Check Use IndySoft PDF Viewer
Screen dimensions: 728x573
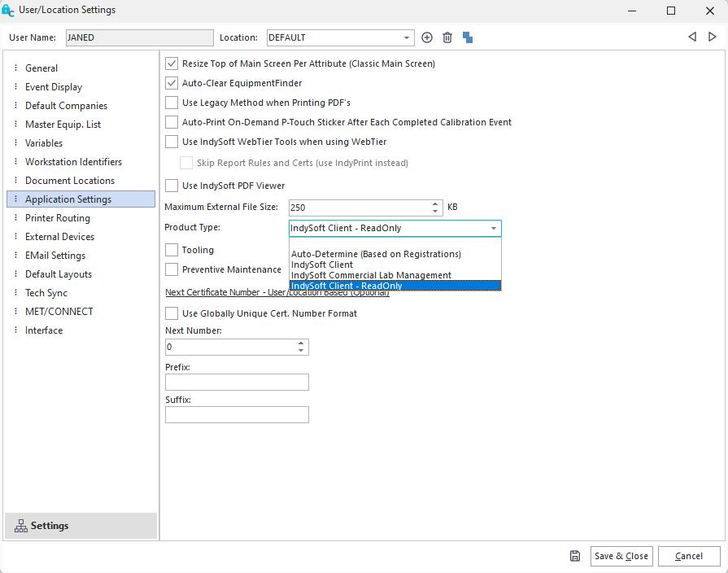(172, 186)
